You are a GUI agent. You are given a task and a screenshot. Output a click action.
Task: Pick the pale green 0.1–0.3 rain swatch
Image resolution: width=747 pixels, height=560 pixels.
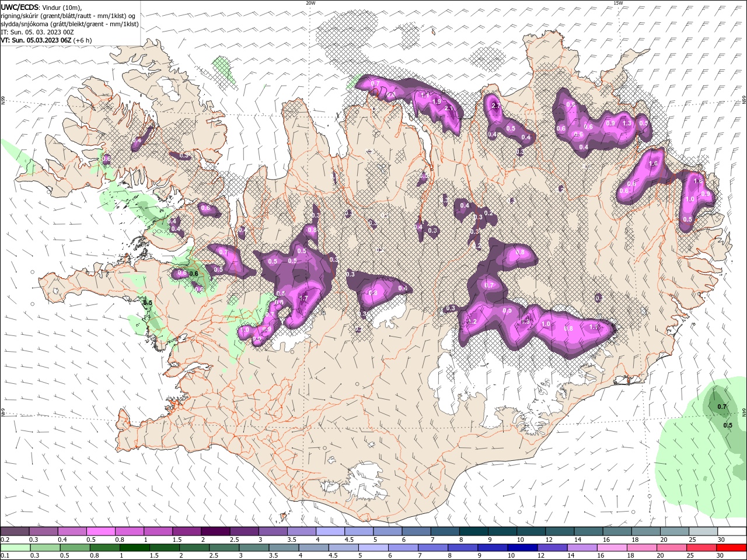[15, 548]
